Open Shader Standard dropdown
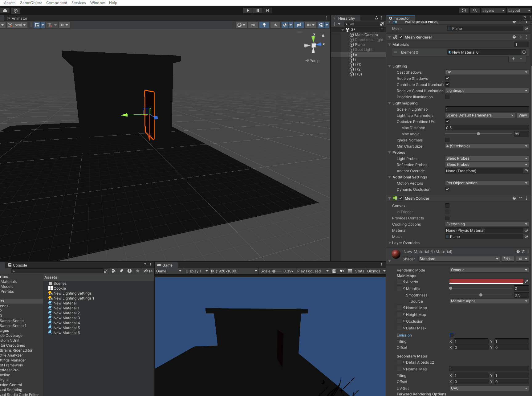This screenshot has height=396, width=532. (459, 259)
